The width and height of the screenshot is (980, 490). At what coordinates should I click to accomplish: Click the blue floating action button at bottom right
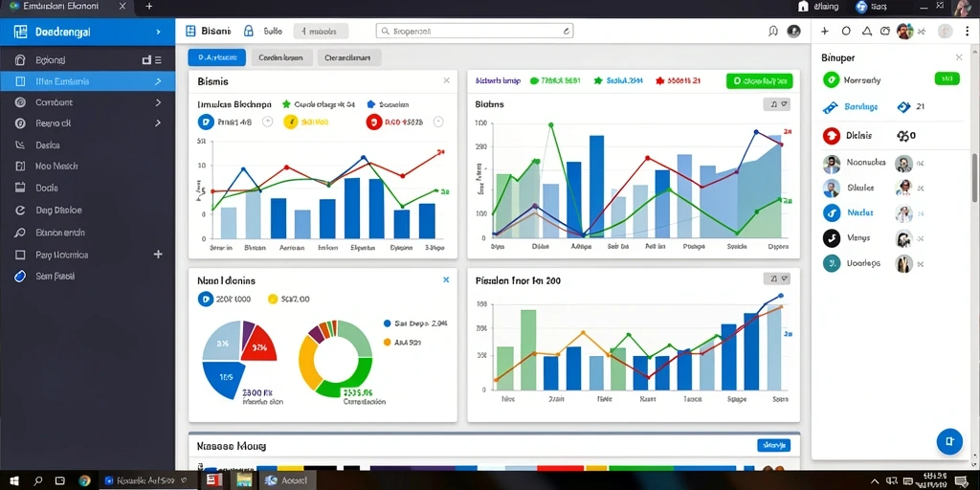pyautogui.click(x=949, y=441)
